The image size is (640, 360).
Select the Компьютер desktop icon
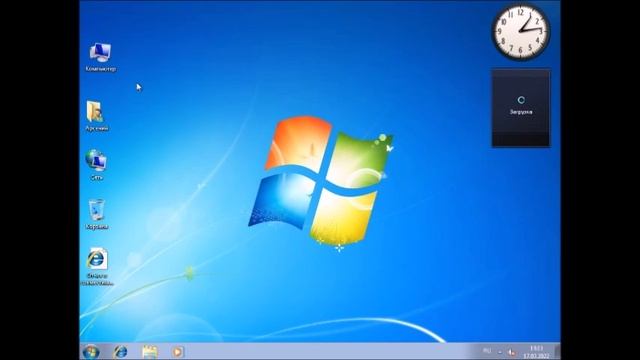(x=100, y=57)
